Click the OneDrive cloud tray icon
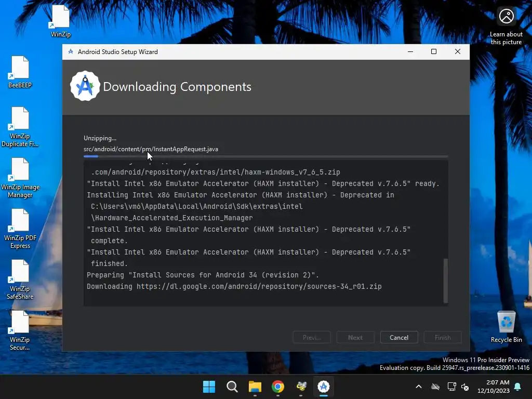The height and width of the screenshot is (399, 532). pos(435,387)
